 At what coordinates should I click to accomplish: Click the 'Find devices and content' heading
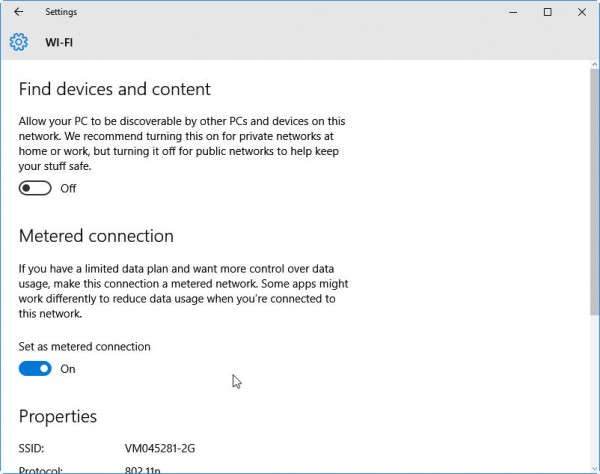[115, 89]
